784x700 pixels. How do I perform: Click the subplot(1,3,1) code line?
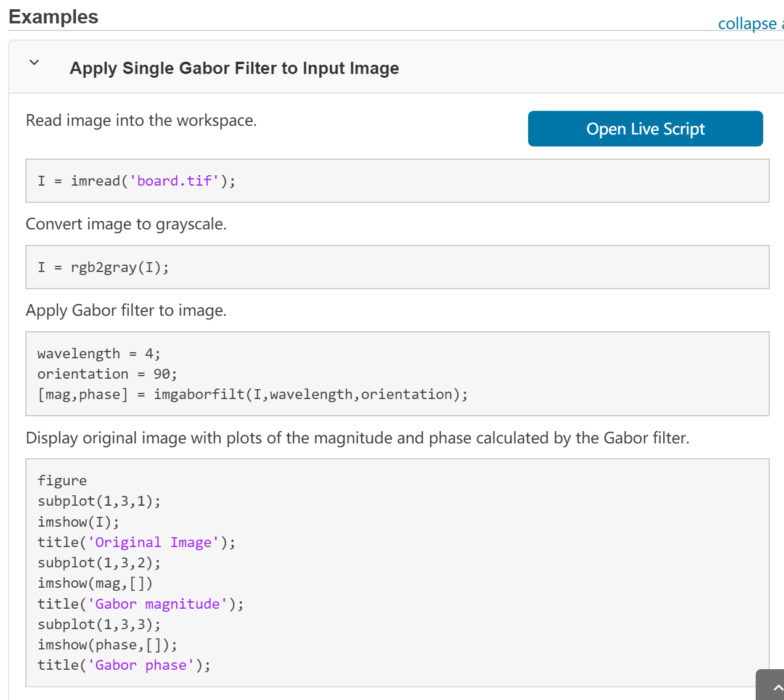pos(99,501)
